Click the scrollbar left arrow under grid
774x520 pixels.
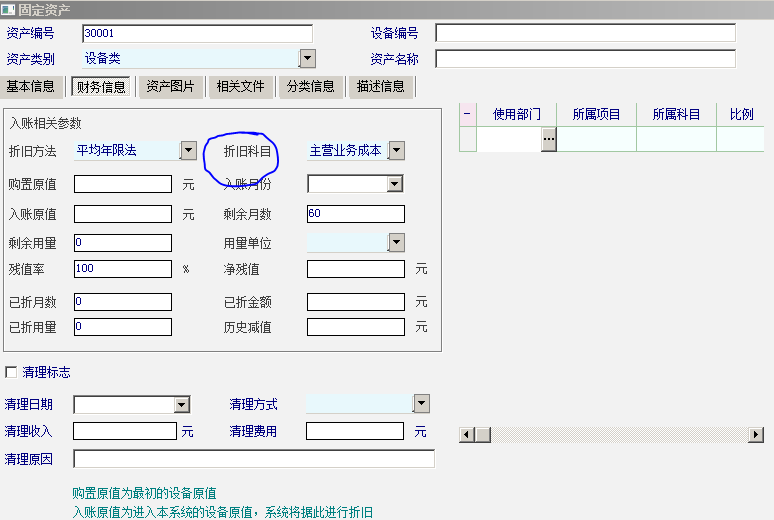coord(466,434)
